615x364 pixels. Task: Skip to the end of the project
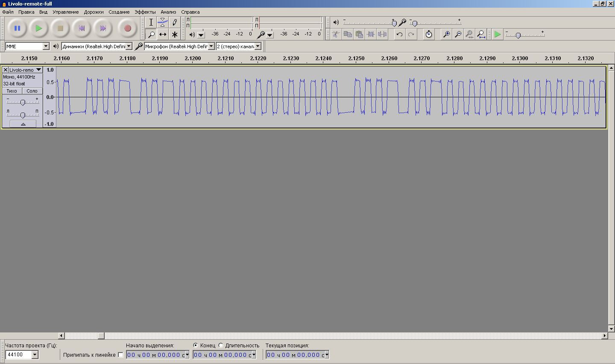(x=103, y=29)
